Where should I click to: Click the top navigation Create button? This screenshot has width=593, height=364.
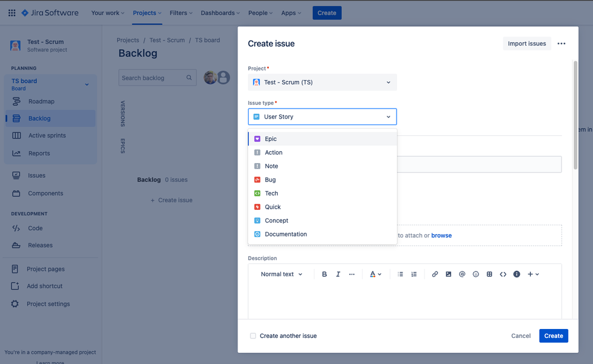click(x=326, y=13)
